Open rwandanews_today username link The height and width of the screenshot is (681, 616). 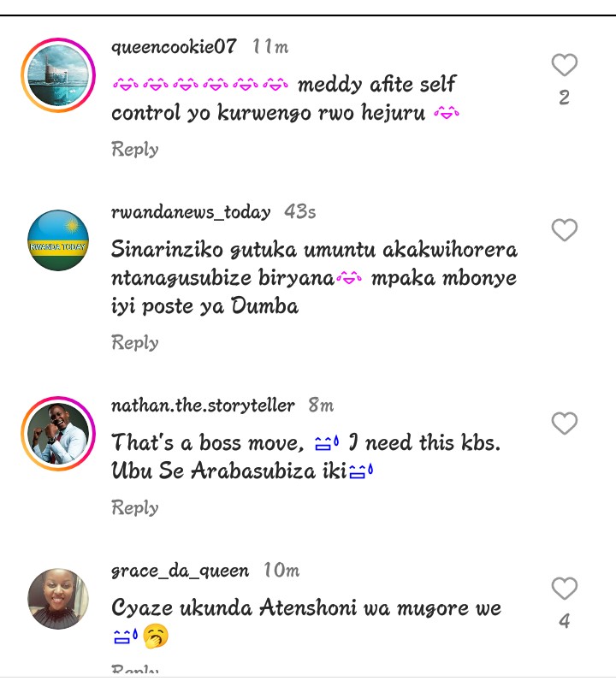point(191,212)
